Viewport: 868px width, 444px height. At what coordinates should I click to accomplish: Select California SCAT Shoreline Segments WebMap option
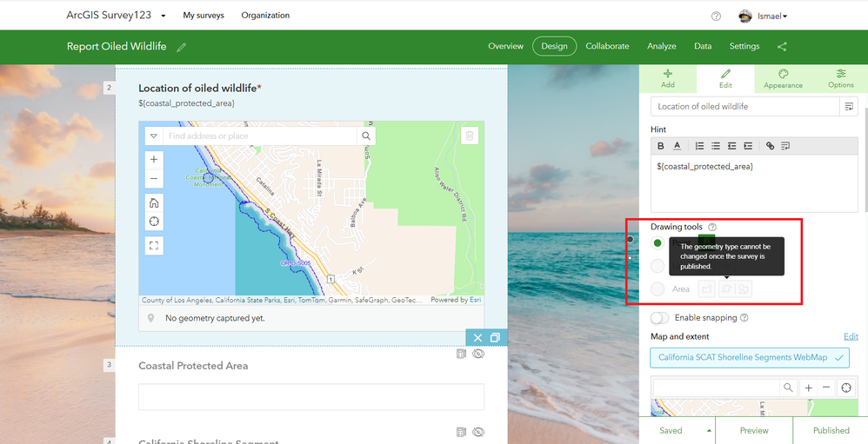tap(750, 358)
